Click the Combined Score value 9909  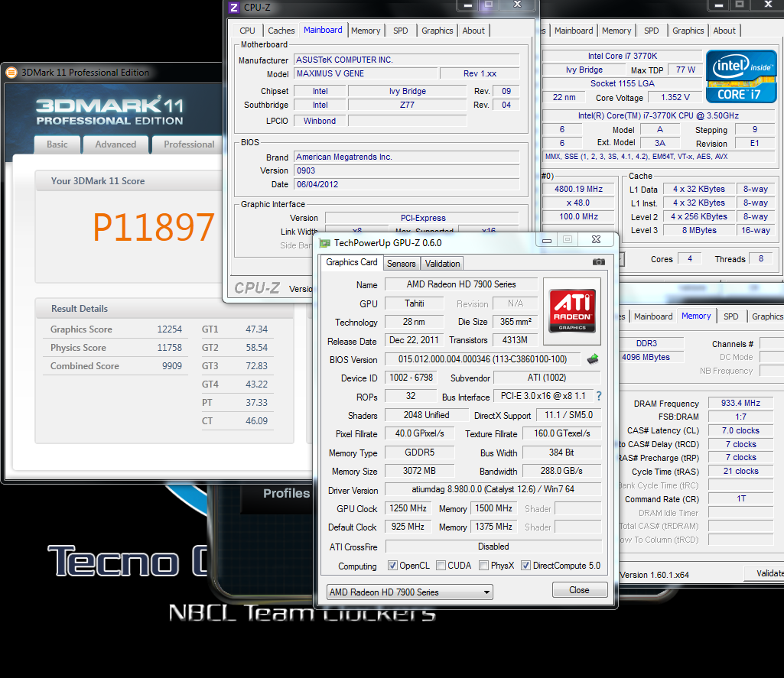172,365
